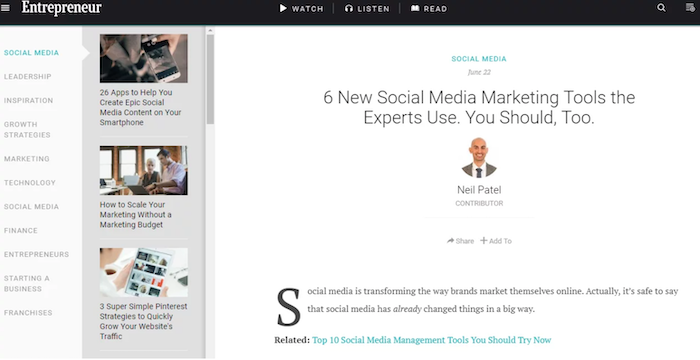Select LEADERSHIP in the sidebar
Screen dimensions: 700x360
tap(28, 77)
